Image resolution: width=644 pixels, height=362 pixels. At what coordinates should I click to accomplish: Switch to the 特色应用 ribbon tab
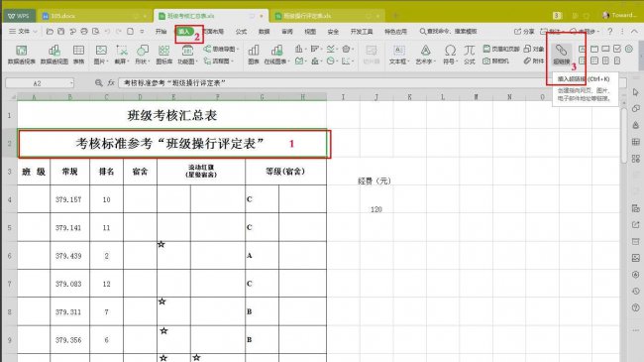[x=395, y=32]
